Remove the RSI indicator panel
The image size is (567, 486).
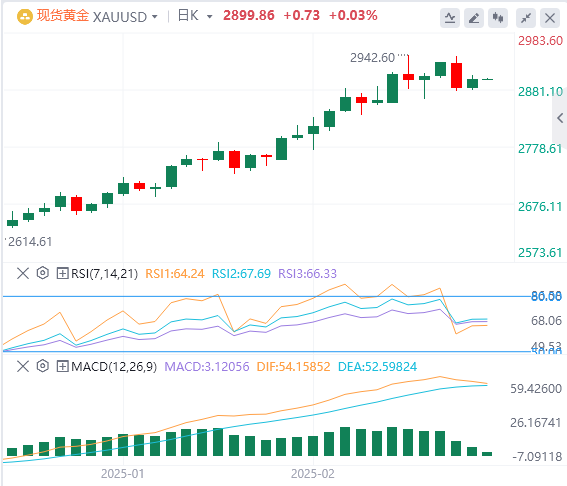coord(23,273)
